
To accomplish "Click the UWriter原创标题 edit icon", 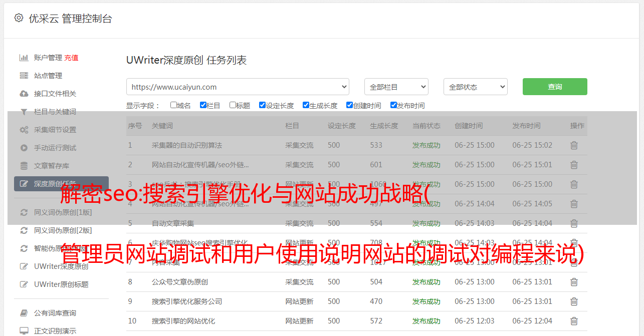I will pyautogui.click(x=24, y=284).
